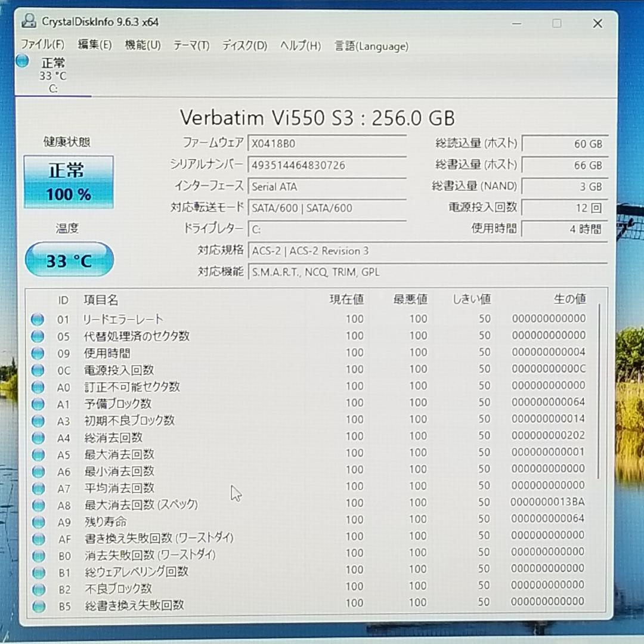
Task: Click the standard field ACS-2 | ACS-2 Revision 3
Action: tap(428, 250)
